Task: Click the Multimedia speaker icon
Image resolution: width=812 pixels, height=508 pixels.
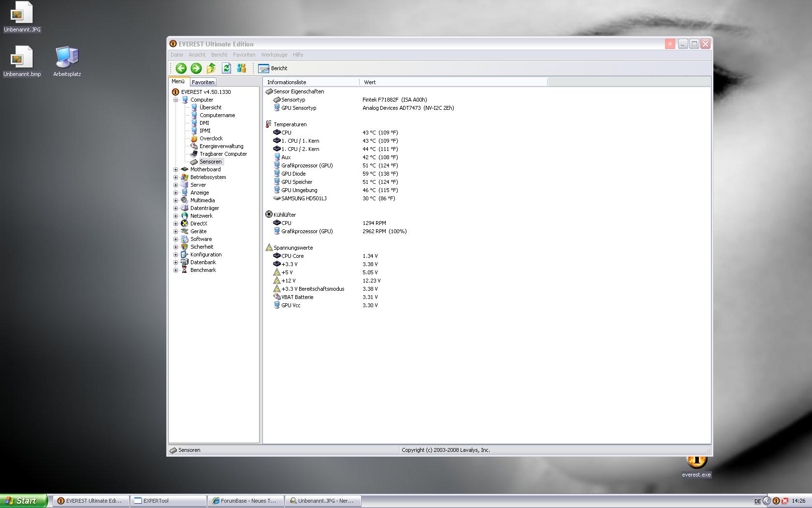Action: coord(185,200)
